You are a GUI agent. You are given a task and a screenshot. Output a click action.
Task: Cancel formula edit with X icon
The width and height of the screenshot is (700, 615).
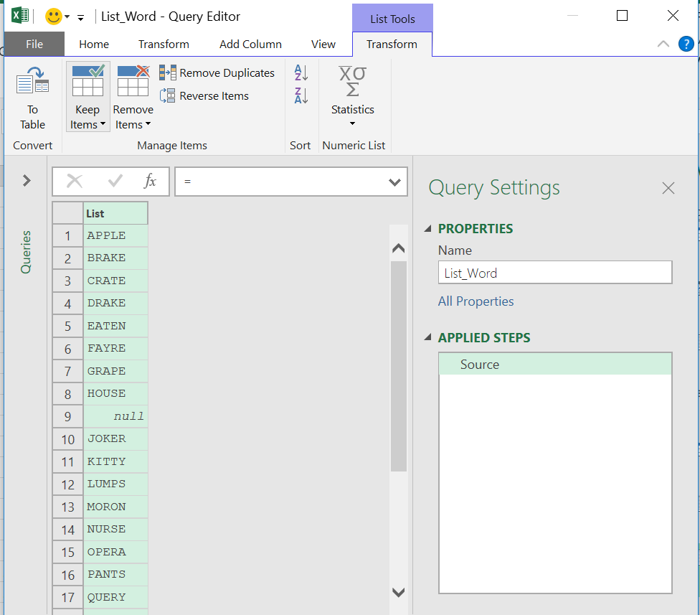(x=74, y=182)
